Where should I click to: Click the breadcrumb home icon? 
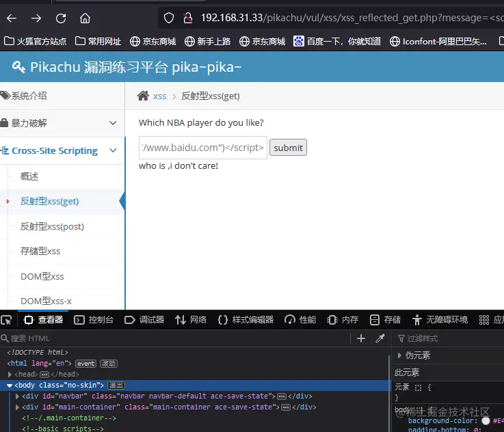tap(143, 96)
